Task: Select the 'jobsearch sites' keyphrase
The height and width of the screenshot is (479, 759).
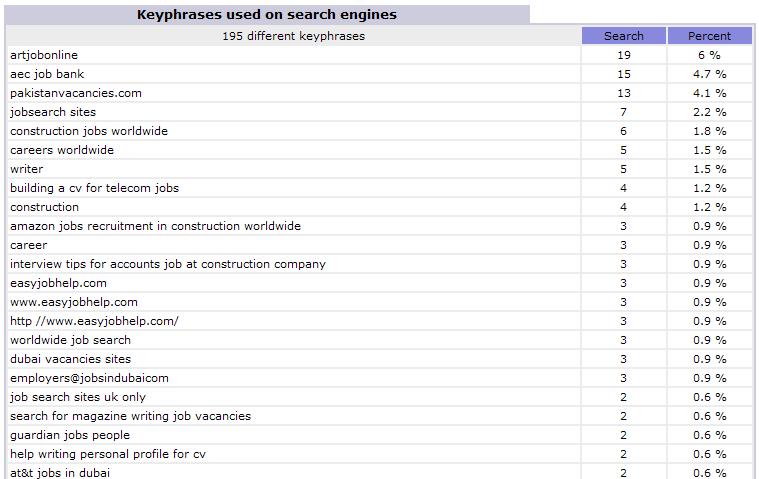Action: coord(53,112)
